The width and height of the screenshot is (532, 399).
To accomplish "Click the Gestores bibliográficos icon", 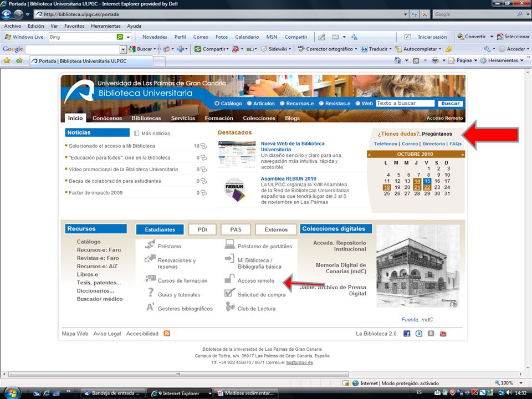I will [150, 307].
